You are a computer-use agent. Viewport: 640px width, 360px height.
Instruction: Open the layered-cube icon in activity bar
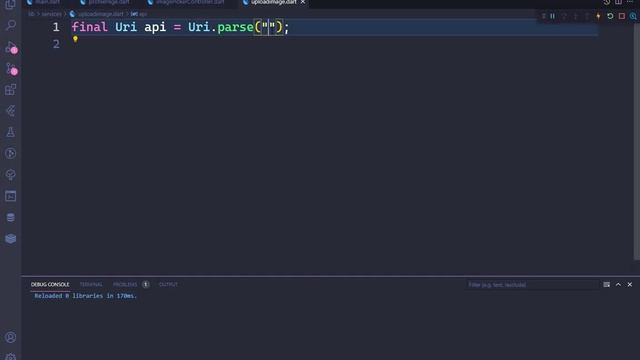11,238
